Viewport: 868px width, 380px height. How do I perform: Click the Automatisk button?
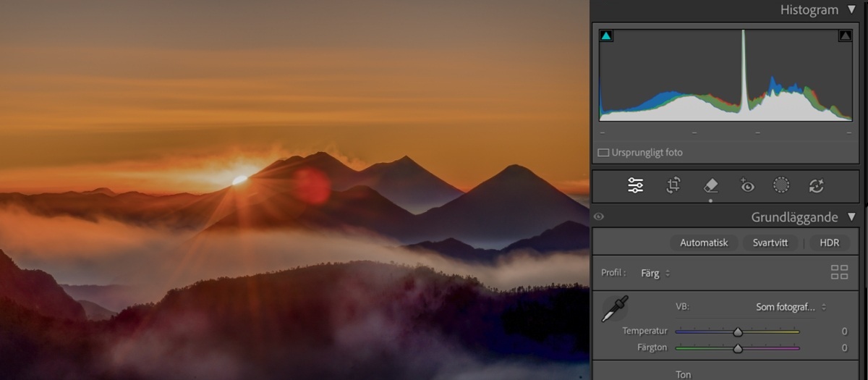click(703, 243)
